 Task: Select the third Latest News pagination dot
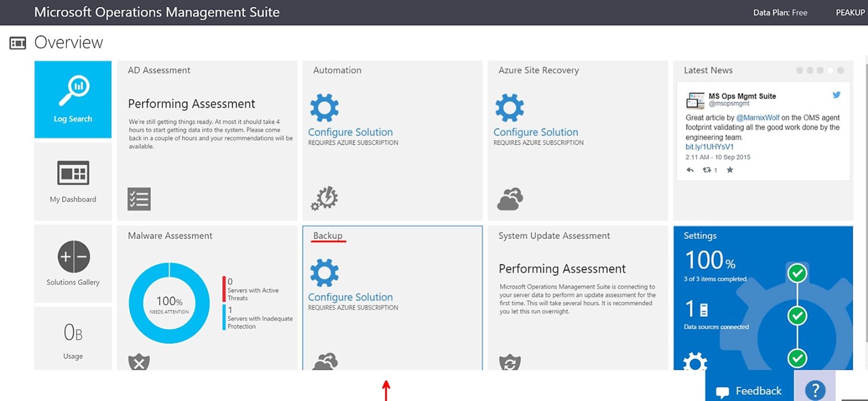pos(820,71)
